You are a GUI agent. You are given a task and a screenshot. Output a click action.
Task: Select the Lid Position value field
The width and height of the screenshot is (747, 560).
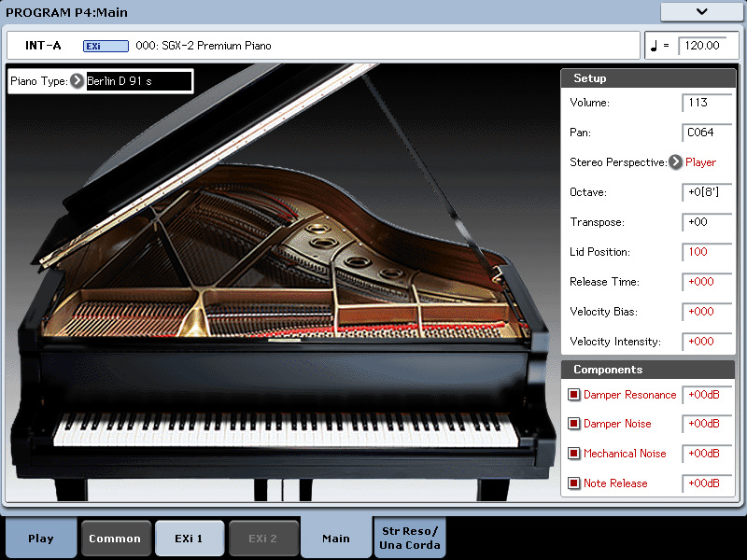click(707, 252)
